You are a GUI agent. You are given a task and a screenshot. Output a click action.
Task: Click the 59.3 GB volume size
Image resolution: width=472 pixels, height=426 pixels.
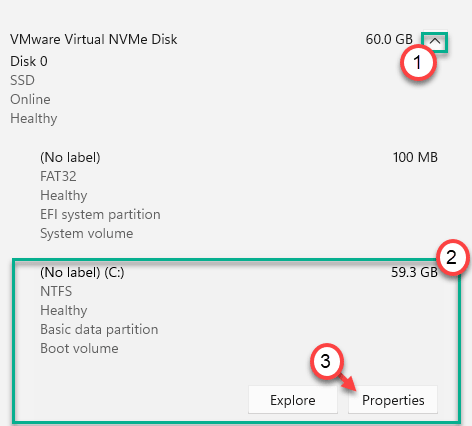pyautogui.click(x=414, y=272)
